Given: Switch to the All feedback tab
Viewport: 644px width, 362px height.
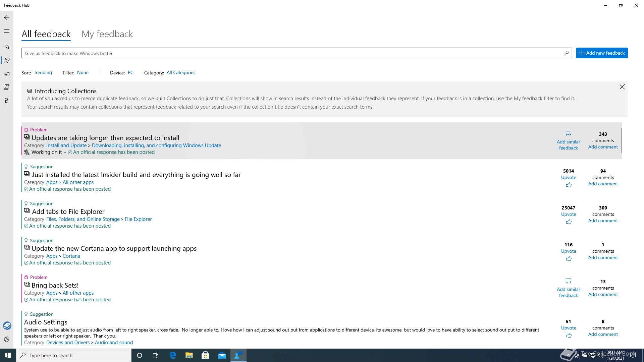Looking at the screenshot, I should (x=46, y=34).
